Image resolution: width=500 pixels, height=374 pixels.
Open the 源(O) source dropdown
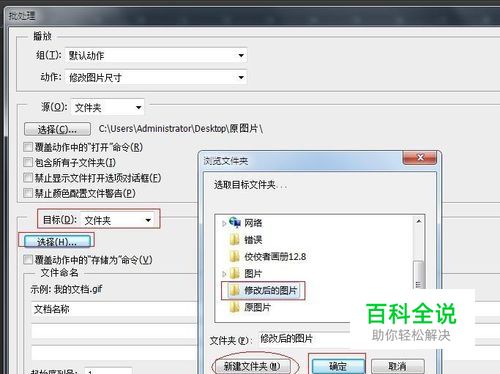click(108, 107)
